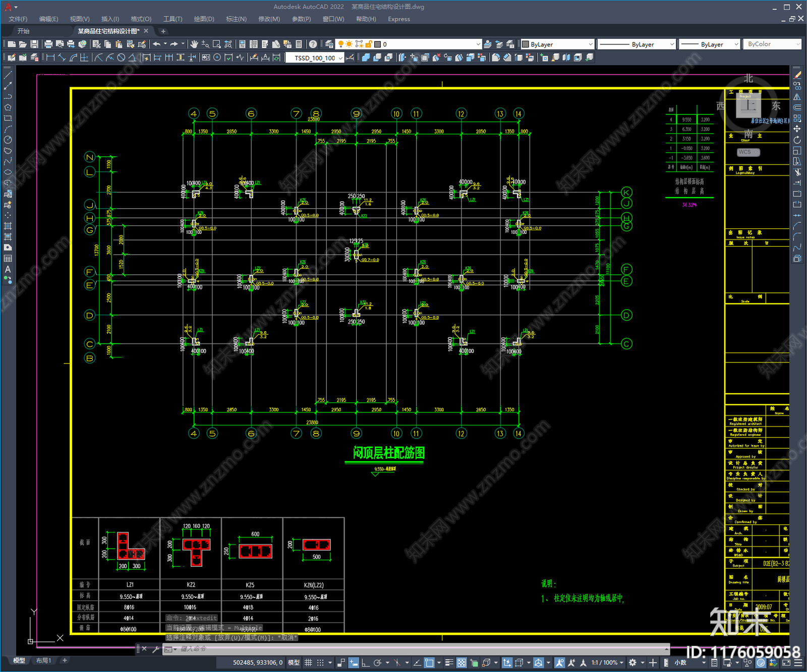
Task: Open the Express menu
Action: (x=399, y=19)
